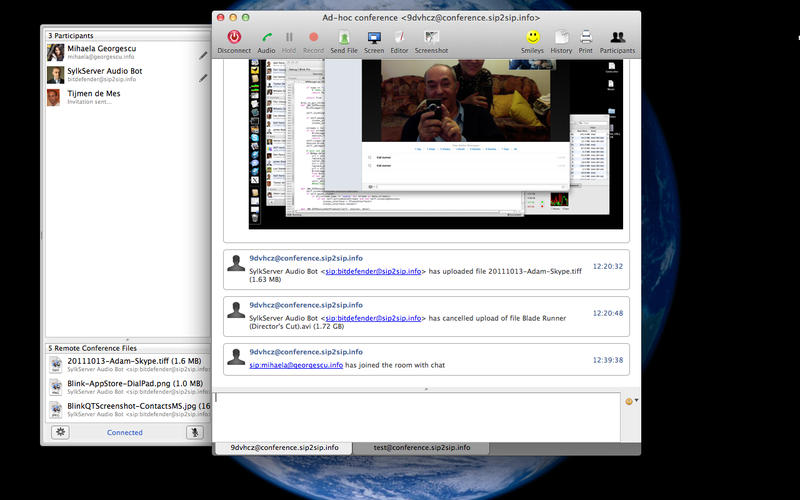This screenshot has height=500, width=800.
Task: Click the 12:39:38 timestamp
Action: [x=608, y=360]
